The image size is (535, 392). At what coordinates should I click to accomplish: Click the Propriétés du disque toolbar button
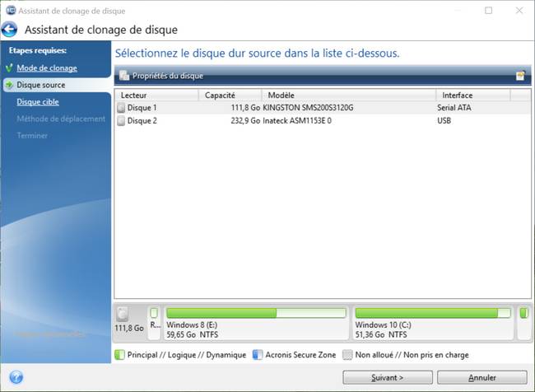pos(161,76)
